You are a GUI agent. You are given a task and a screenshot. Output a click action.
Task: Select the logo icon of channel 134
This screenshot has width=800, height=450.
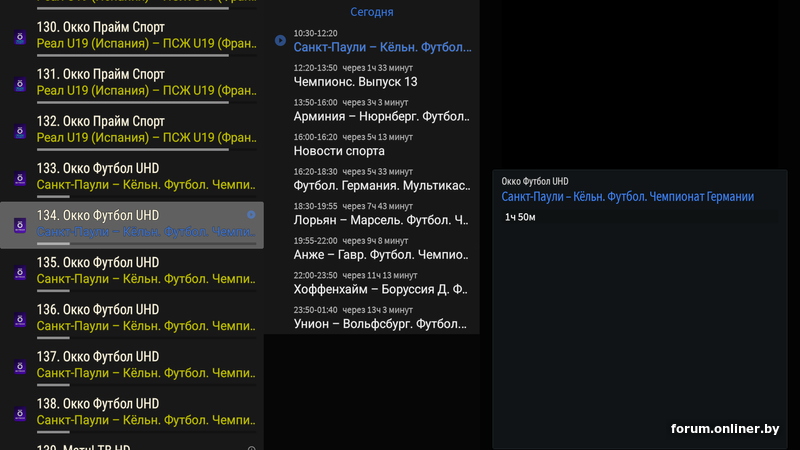(20, 225)
